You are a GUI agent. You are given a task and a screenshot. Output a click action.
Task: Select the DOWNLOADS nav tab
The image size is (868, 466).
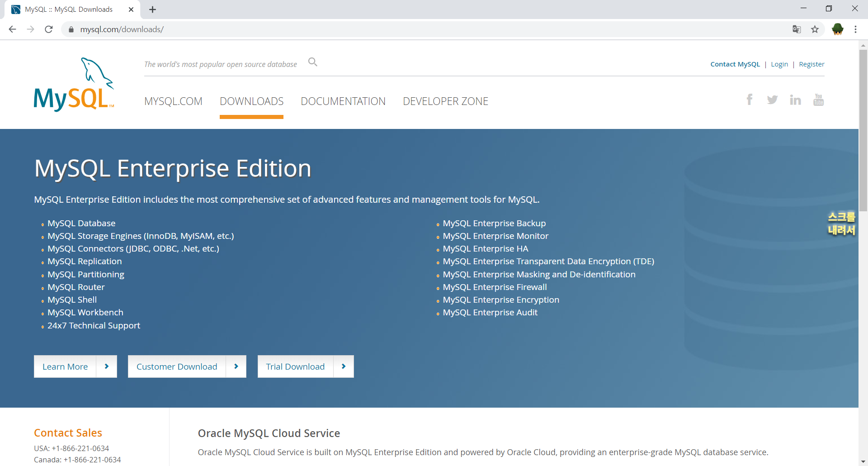(251, 101)
